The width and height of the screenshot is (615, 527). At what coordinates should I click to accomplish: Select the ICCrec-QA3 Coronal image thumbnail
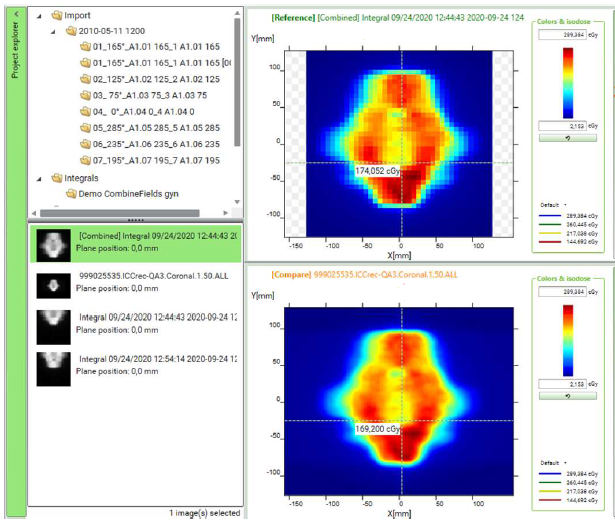(x=52, y=285)
